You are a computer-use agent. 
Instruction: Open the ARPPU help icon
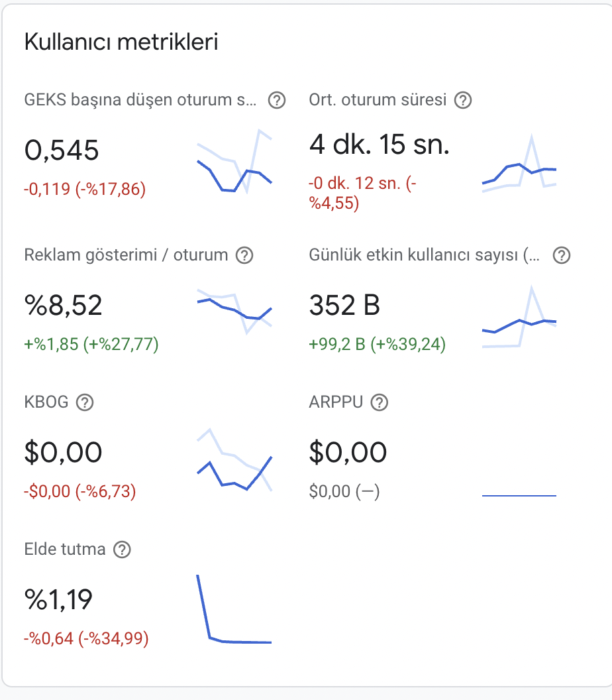pos(380,402)
